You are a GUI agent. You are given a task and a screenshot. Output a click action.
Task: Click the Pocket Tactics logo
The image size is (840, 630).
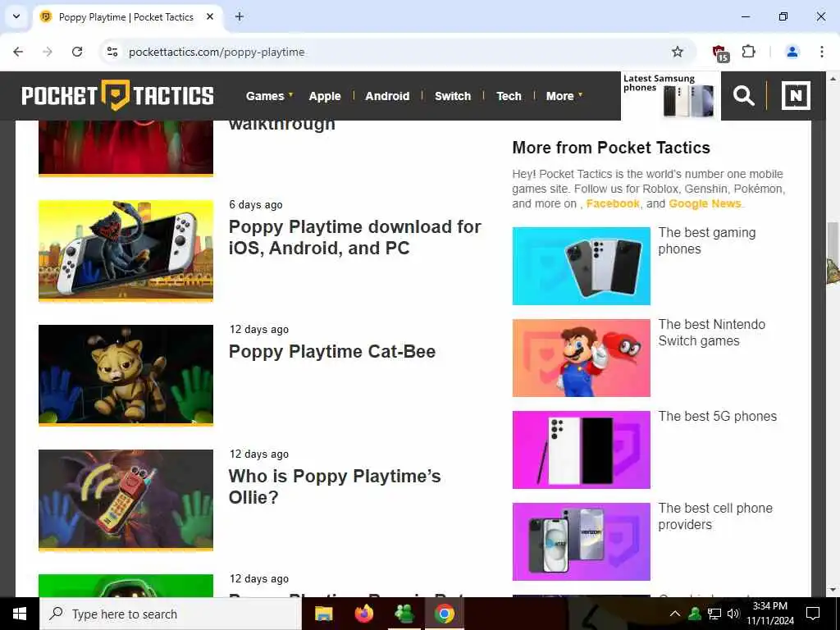click(x=117, y=95)
